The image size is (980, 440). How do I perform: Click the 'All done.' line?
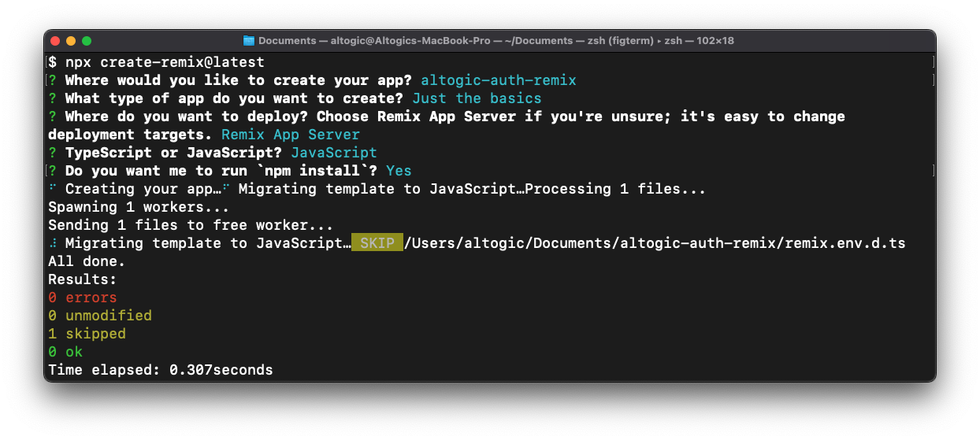pos(87,261)
